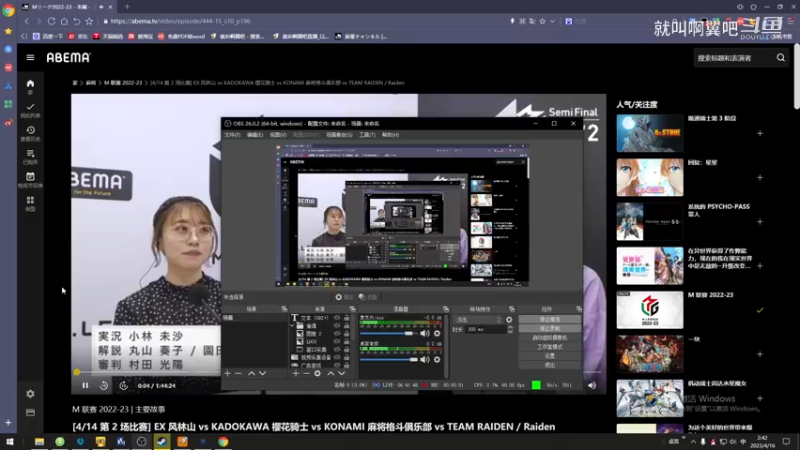
Task: Pop out OBS Audio Mixer dock
Action: (x=445, y=309)
